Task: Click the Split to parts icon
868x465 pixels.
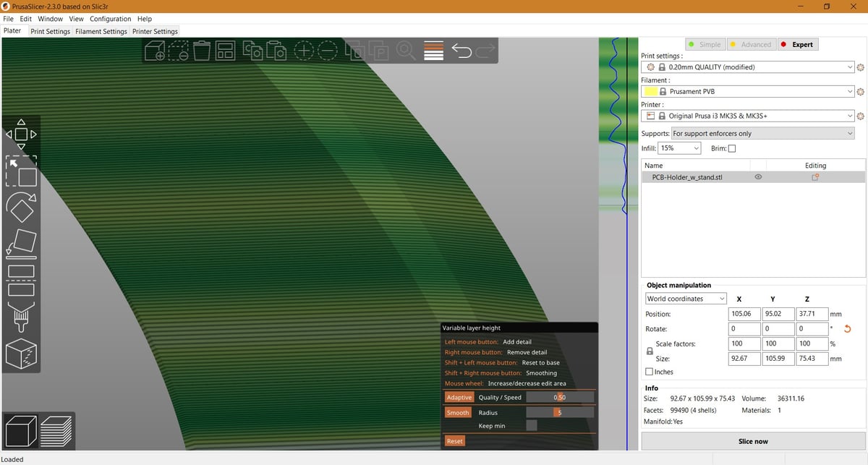Action: [x=378, y=50]
